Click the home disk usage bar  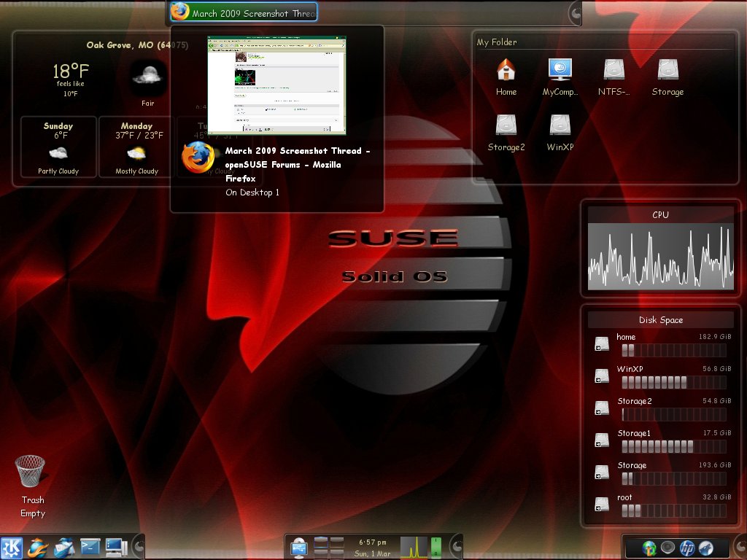674,351
